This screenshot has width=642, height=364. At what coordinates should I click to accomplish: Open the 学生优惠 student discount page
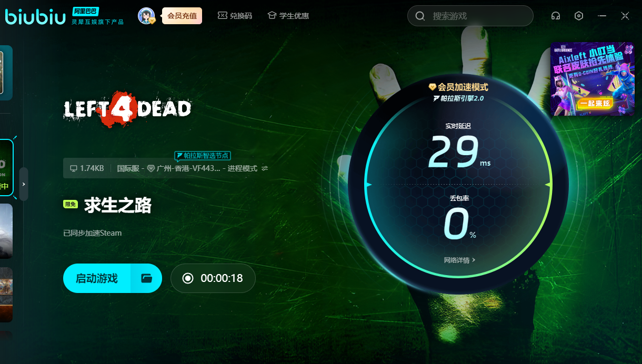[288, 16]
